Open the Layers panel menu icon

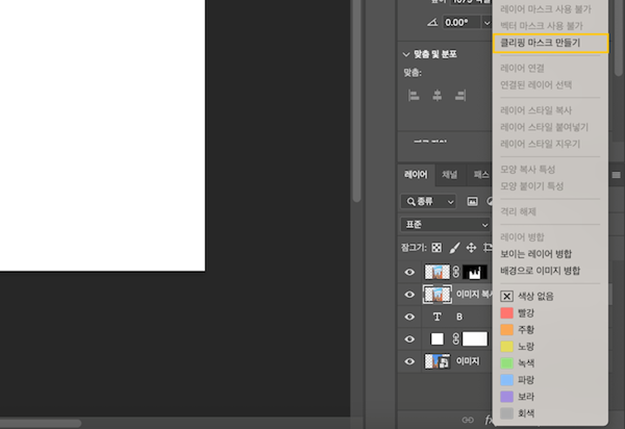616,175
